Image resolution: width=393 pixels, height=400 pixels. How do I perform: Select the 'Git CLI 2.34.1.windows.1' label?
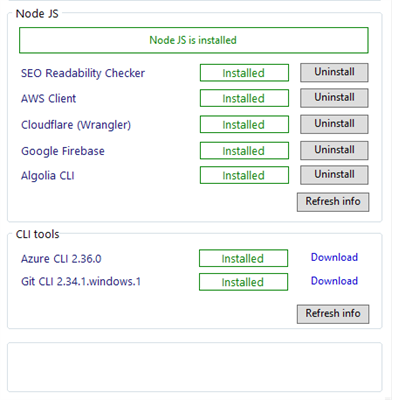tap(81, 282)
